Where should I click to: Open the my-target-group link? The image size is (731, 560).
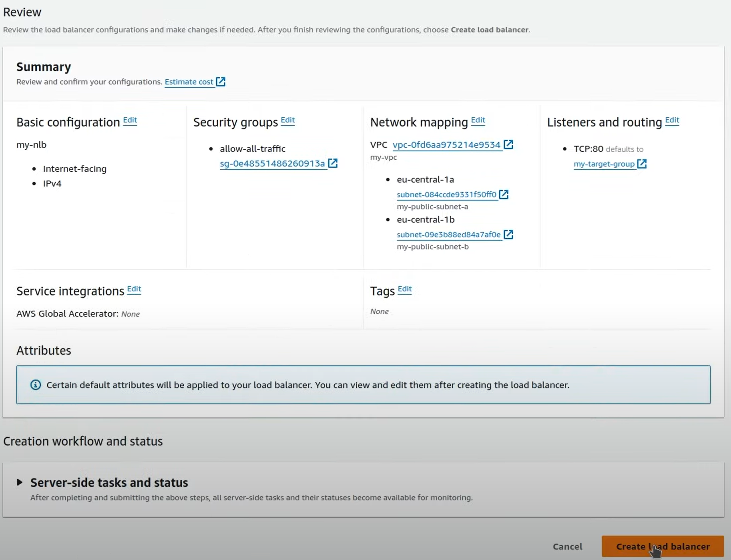[604, 164]
